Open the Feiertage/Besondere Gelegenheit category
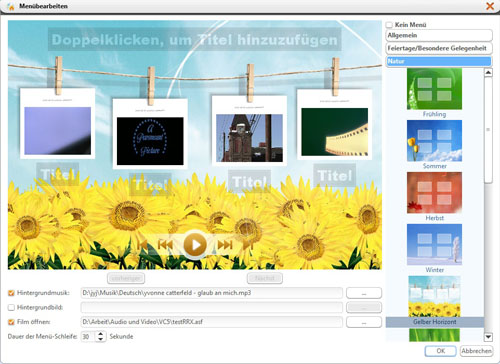 439,48
